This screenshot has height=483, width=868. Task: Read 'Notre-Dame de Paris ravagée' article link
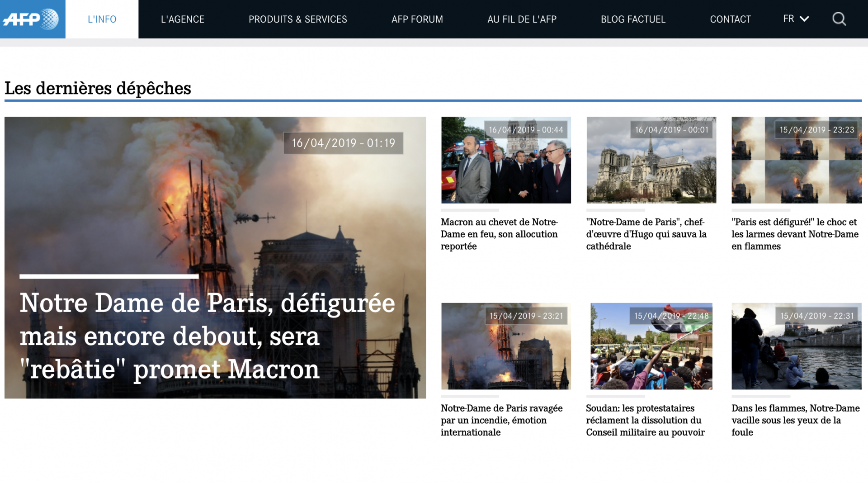coord(502,420)
